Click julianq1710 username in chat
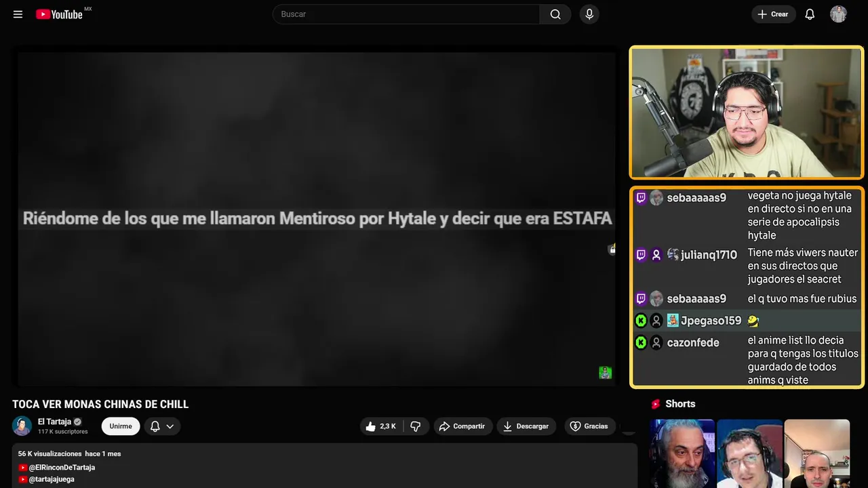This screenshot has width=868, height=488. (x=709, y=255)
